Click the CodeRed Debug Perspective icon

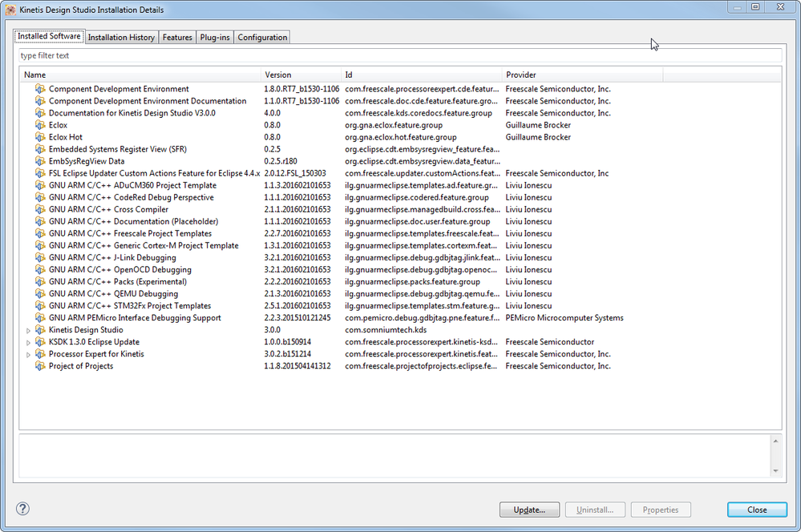point(40,197)
